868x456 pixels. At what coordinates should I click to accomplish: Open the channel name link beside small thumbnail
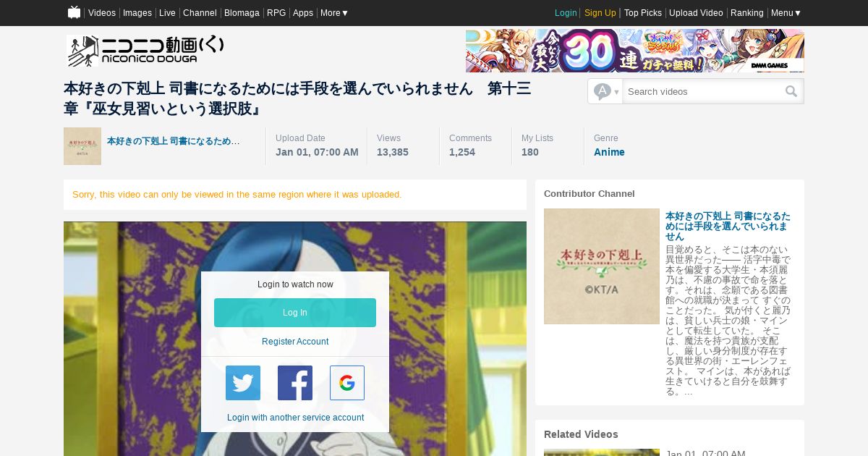[174, 141]
